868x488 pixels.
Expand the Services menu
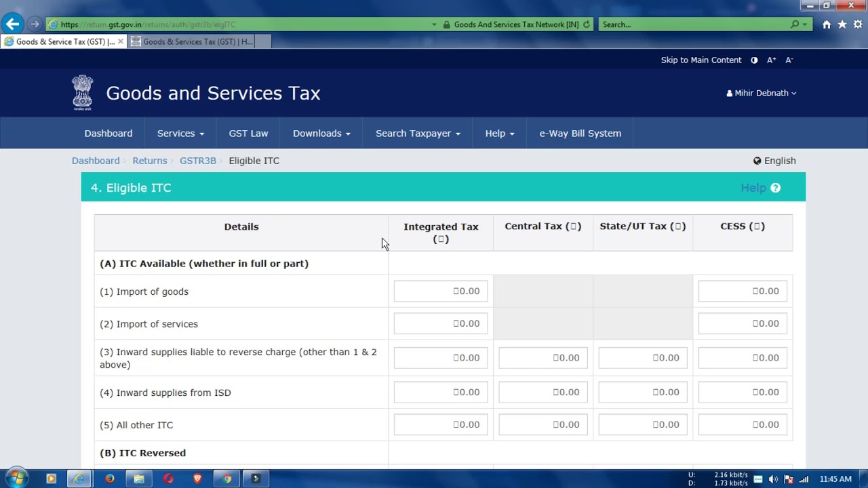pos(180,134)
